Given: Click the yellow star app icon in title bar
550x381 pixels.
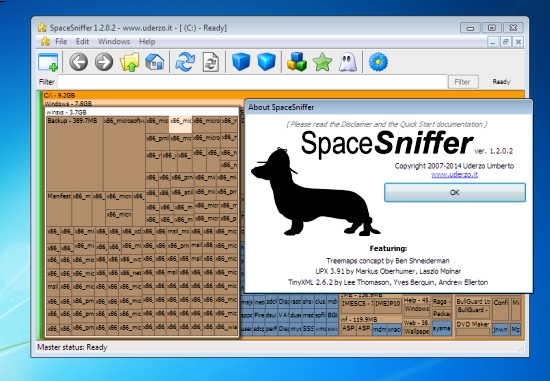Looking at the screenshot, I should pos(42,27).
